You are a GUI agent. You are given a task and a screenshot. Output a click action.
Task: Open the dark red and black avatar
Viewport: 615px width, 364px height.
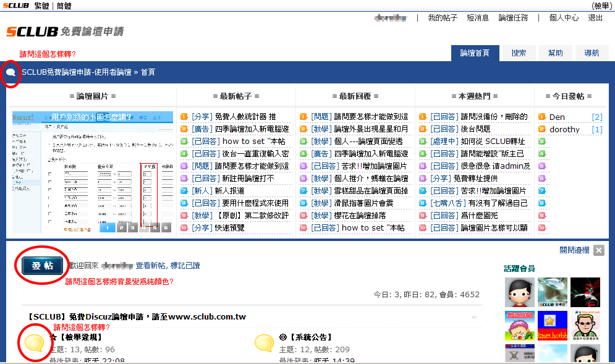pyautogui.click(x=585, y=292)
